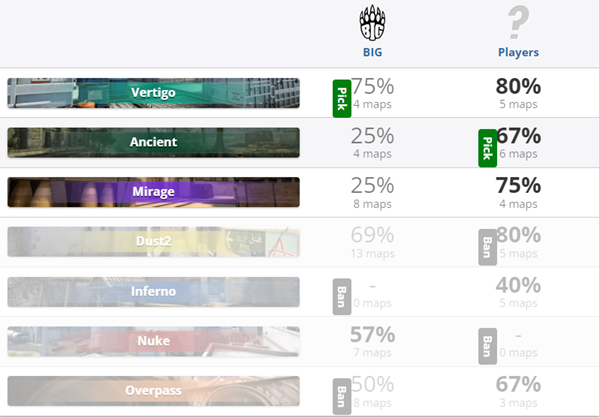Viewport: 600px width, 418px height.
Task: Click the gray Ban badge on Dust2 row
Action: click(488, 247)
